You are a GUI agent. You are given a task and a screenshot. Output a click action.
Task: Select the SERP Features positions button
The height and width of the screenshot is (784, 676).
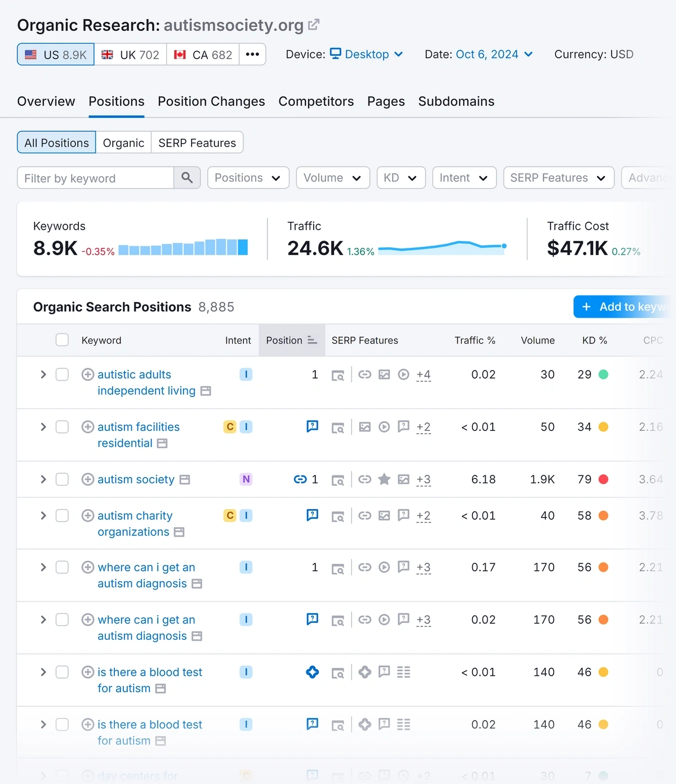pyautogui.click(x=197, y=142)
